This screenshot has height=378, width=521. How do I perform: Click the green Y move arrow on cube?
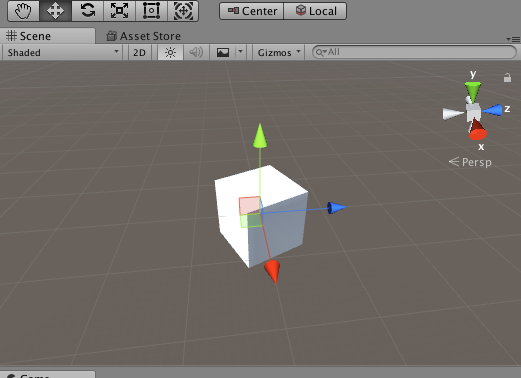tap(260, 136)
